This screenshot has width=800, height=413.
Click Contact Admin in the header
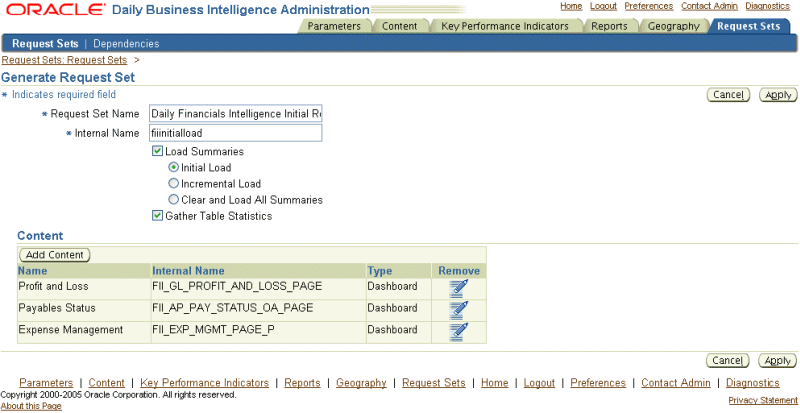[709, 6]
